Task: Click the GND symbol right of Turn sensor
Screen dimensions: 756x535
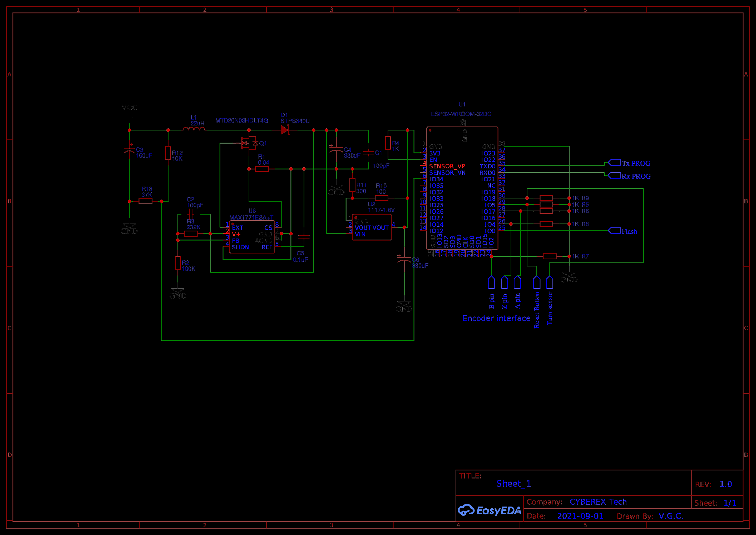Action: coord(569,277)
